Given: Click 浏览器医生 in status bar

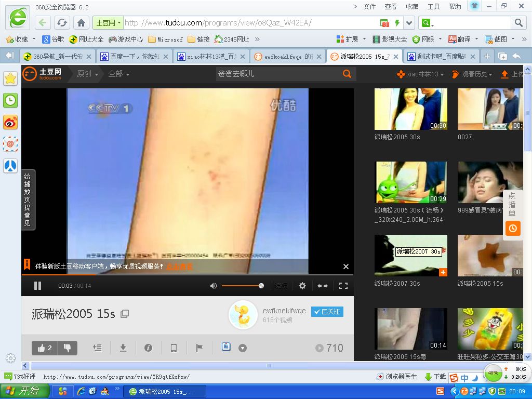Looking at the screenshot, I should (397, 377).
